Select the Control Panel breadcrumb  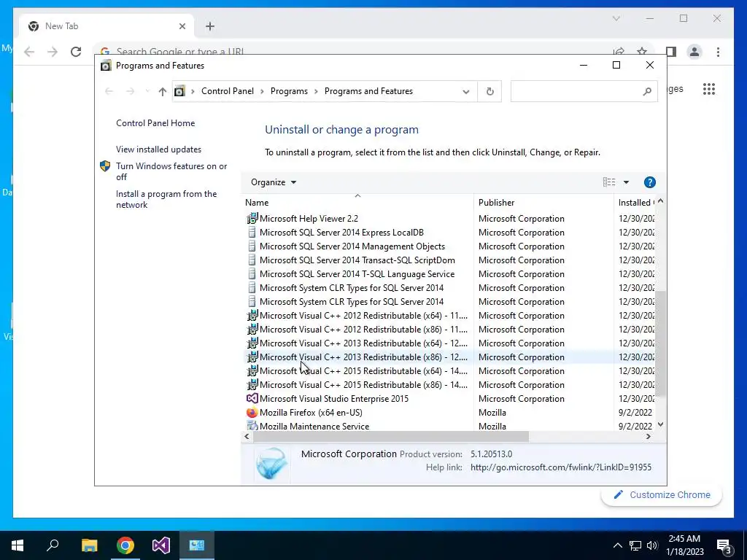[228, 91]
